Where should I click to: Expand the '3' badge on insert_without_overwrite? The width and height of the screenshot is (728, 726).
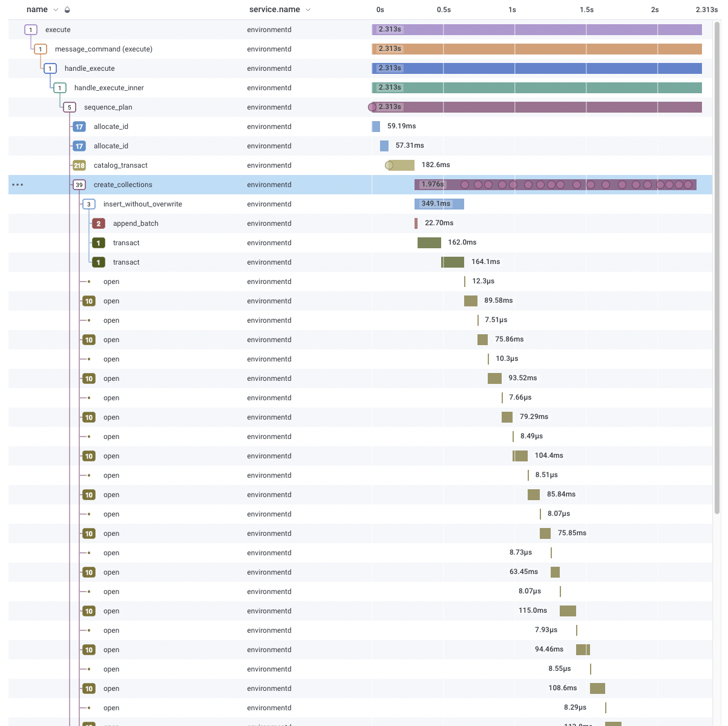point(88,203)
